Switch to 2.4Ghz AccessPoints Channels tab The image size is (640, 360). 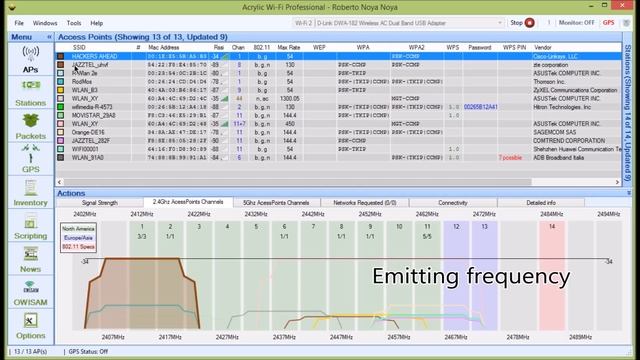tap(188, 202)
